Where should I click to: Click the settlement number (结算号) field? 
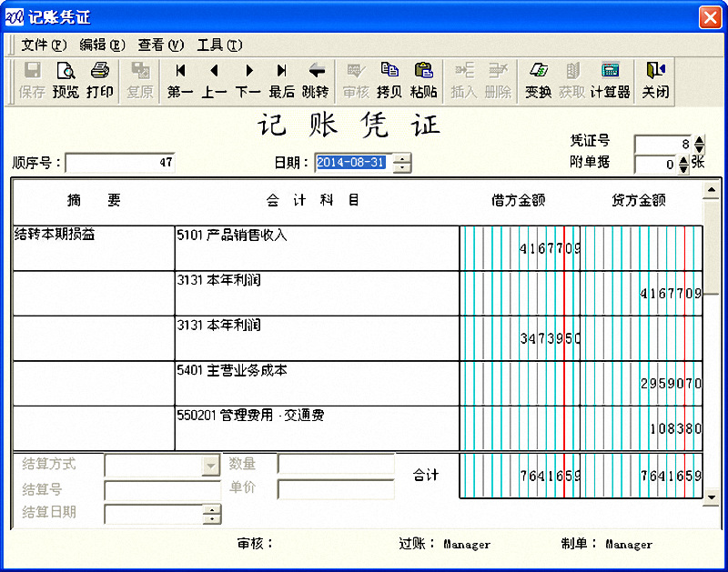coord(163,490)
